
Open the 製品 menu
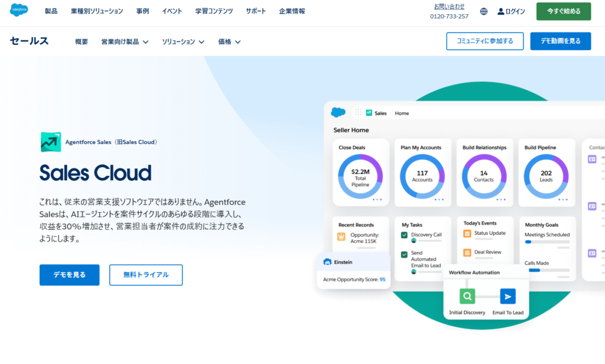click(51, 11)
